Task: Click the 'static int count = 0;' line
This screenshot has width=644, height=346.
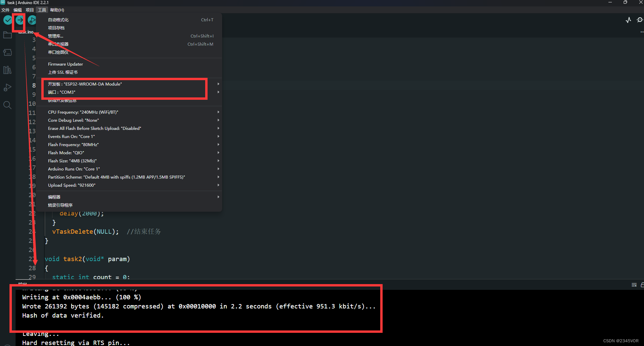Action: (x=91, y=277)
